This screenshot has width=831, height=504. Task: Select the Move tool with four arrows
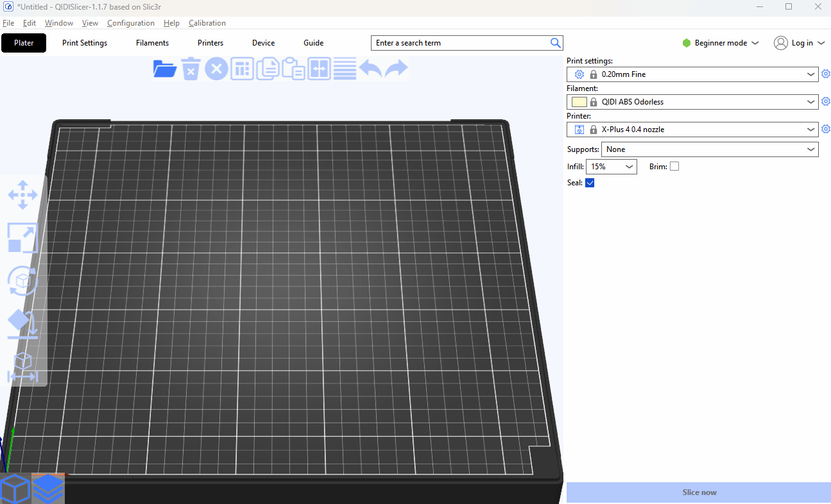[22, 195]
